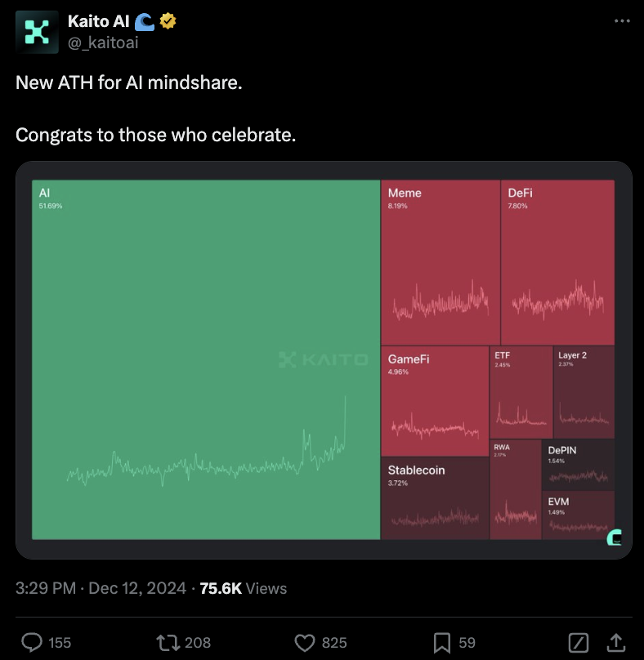Click the GameFi 4.96% tile

(x=435, y=401)
